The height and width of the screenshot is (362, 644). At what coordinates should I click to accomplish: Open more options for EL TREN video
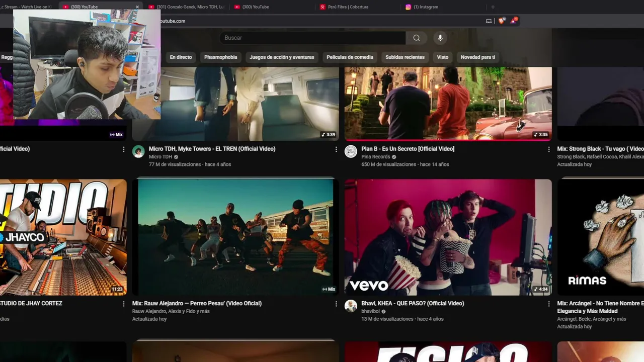[336, 149]
